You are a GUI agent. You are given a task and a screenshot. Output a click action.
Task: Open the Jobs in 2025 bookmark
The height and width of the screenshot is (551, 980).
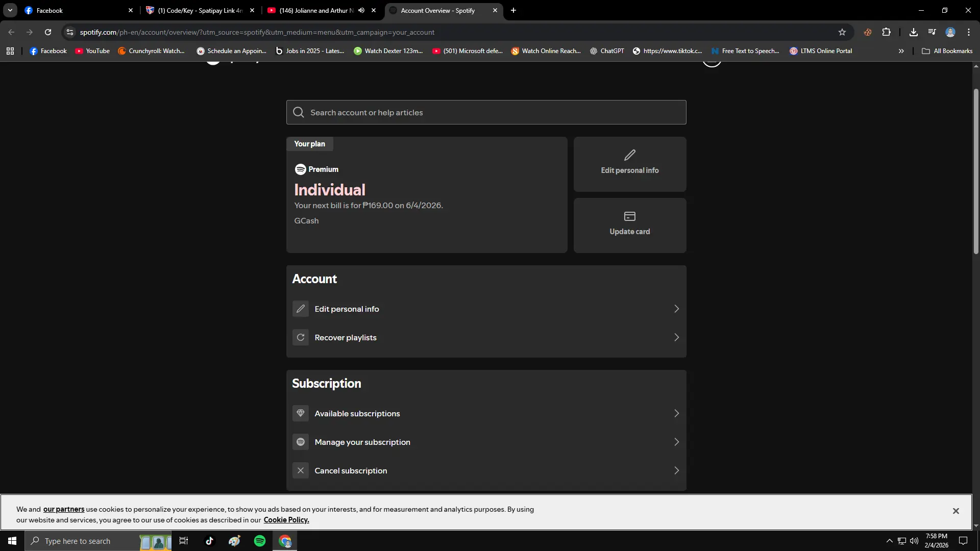[310, 51]
